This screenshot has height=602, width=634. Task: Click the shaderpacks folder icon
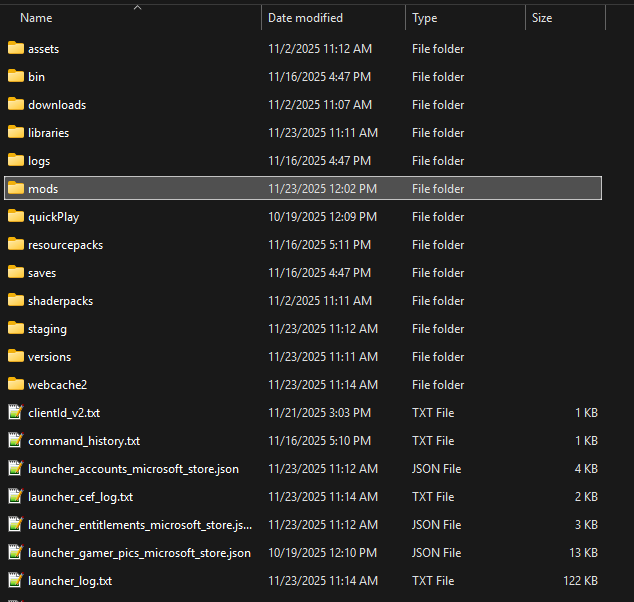pyautogui.click(x=16, y=300)
